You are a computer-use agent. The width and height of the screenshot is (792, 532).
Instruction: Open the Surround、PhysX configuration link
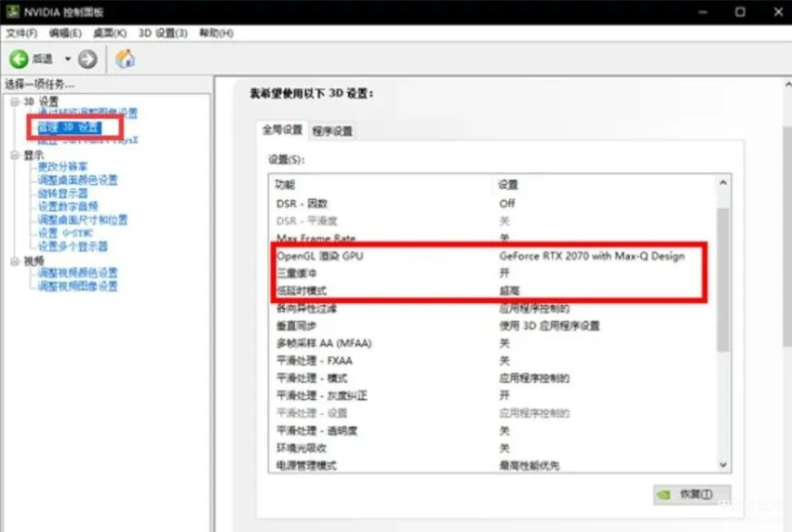point(87,140)
